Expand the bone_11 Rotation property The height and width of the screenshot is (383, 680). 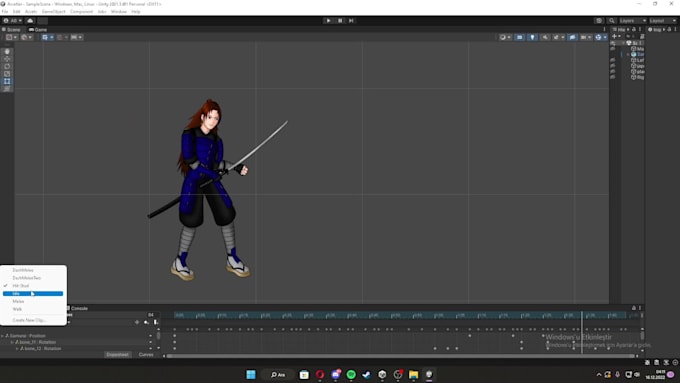(x=13, y=342)
